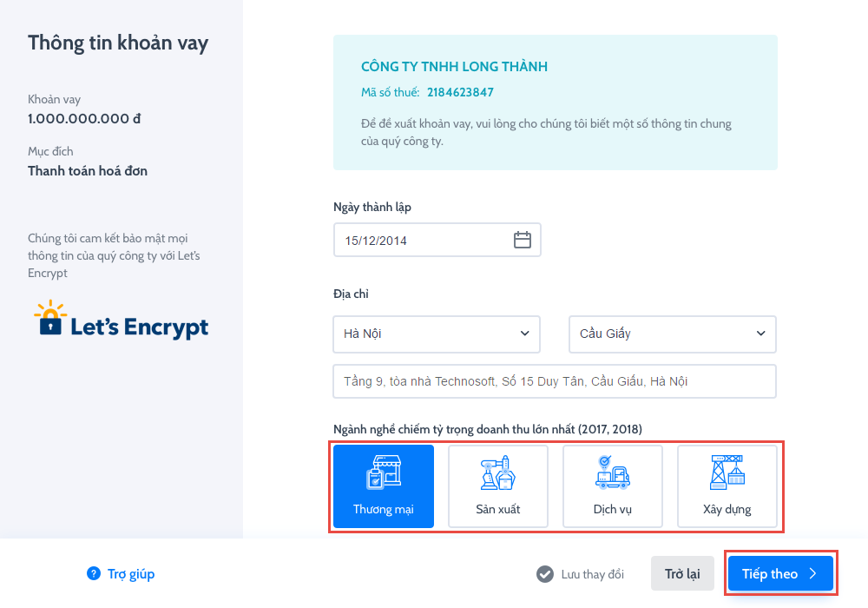This screenshot has width=868, height=608.
Task: Select Dịch vụ as main industry
Action: 612,486
